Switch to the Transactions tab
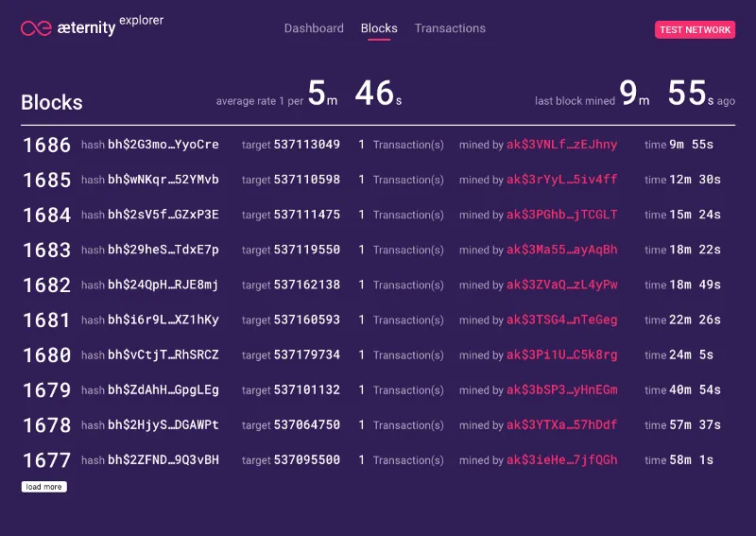This screenshot has width=756, height=536. 450,28
